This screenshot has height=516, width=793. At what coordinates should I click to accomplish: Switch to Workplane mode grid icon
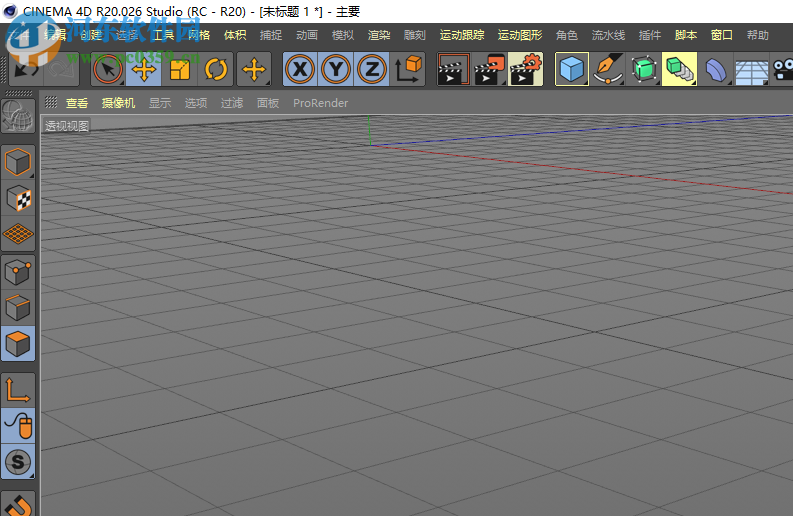[x=18, y=234]
